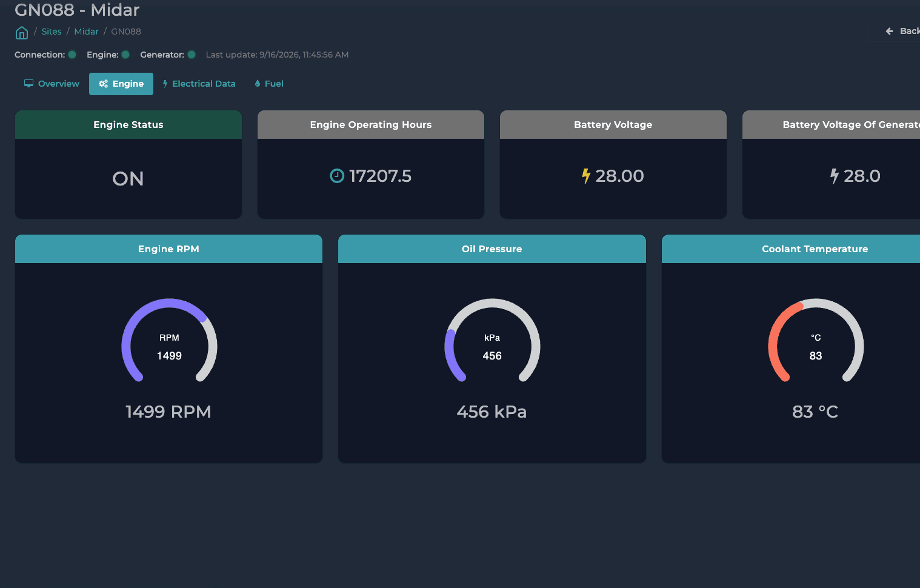Screen dimensions: 920x588
Task: Click the Engine RPM panel header
Action: (x=168, y=249)
